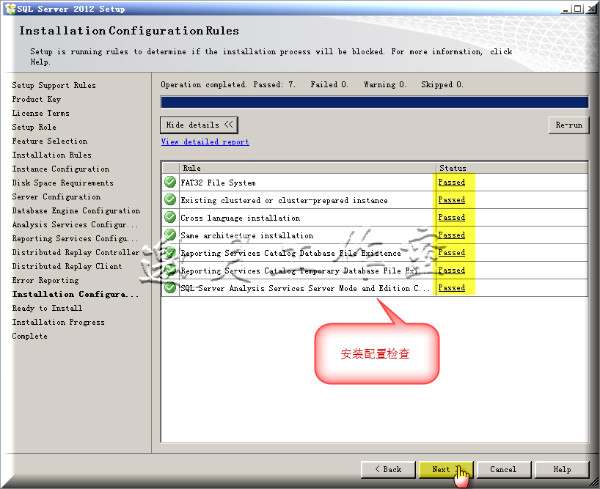Open Passed status for Catalog Database File Existence

tap(452, 253)
